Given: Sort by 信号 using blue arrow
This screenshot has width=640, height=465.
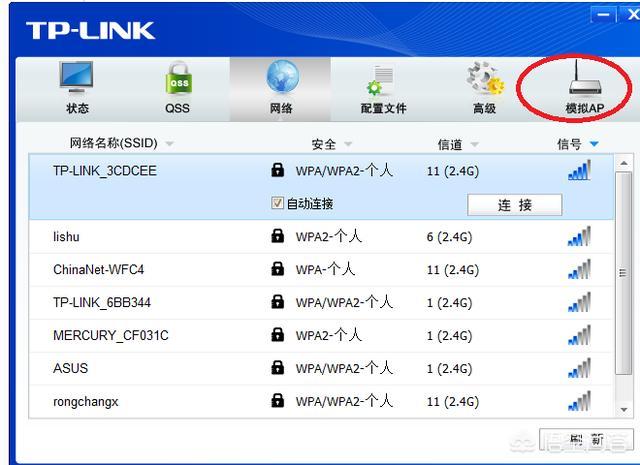Looking at the screenshot, I should pos(594,145).
